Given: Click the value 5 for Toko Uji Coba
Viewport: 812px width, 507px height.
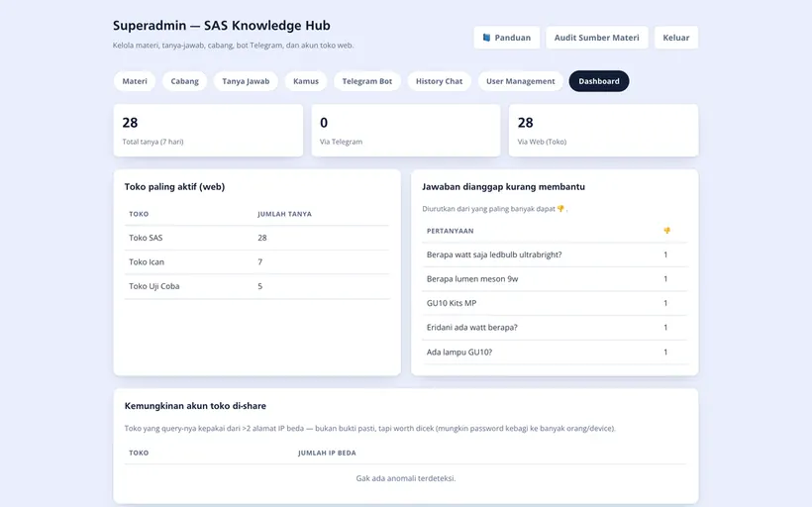Looking at the screenshot, I should 260,286.
